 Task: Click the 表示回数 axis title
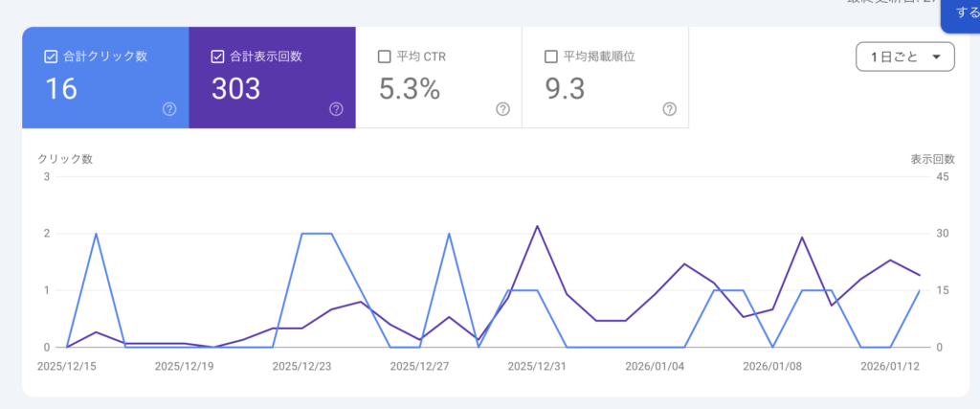[932, 159]
